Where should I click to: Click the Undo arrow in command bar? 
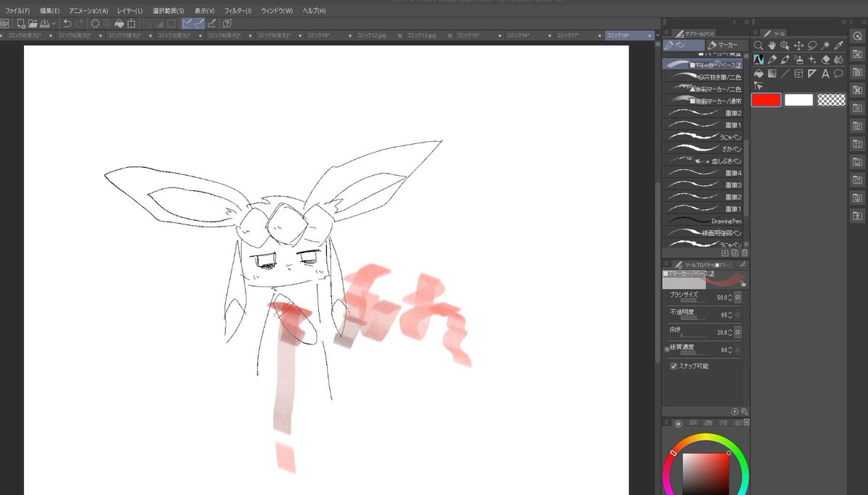click(67, 23)
